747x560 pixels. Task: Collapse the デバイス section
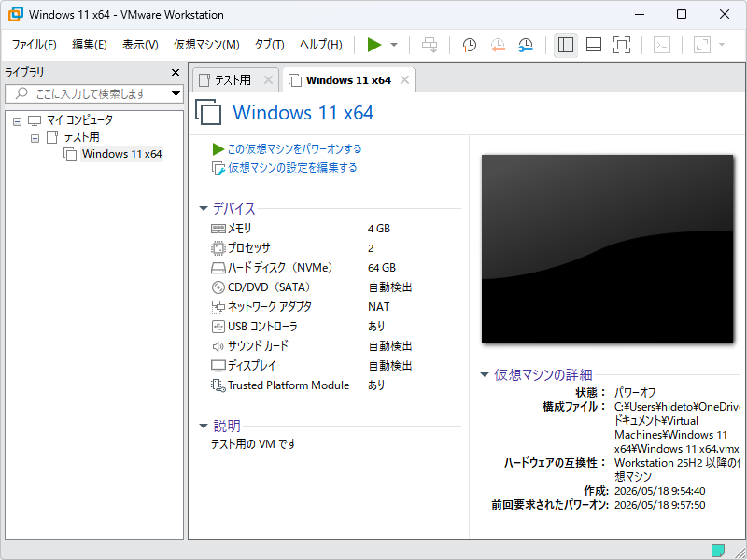204,208
